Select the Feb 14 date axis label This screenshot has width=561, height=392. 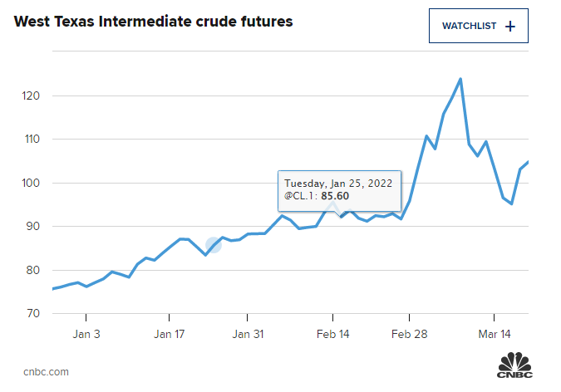click(x=332, y=334)
